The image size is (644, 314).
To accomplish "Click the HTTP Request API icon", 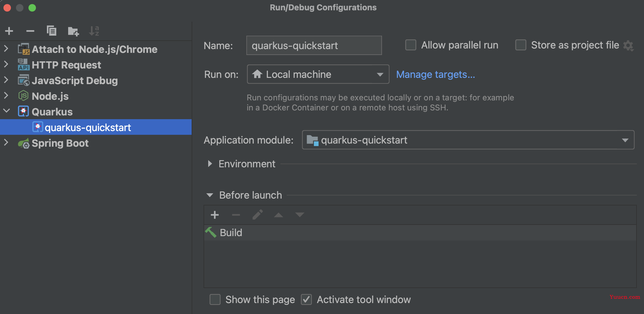I will (x=23, y=65).
